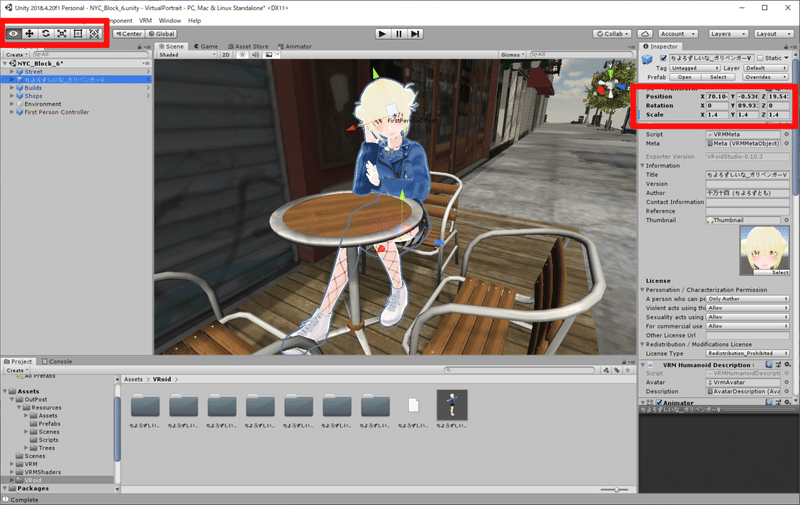Open the prefab Overrides dropdown
Screen dimensions: 800x505
(x=765, y=77)
